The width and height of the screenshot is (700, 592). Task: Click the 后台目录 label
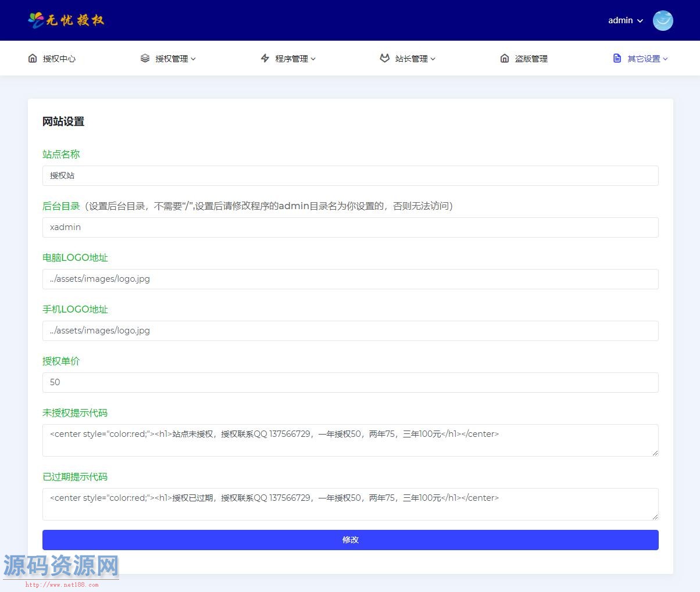tap(61, 206)
